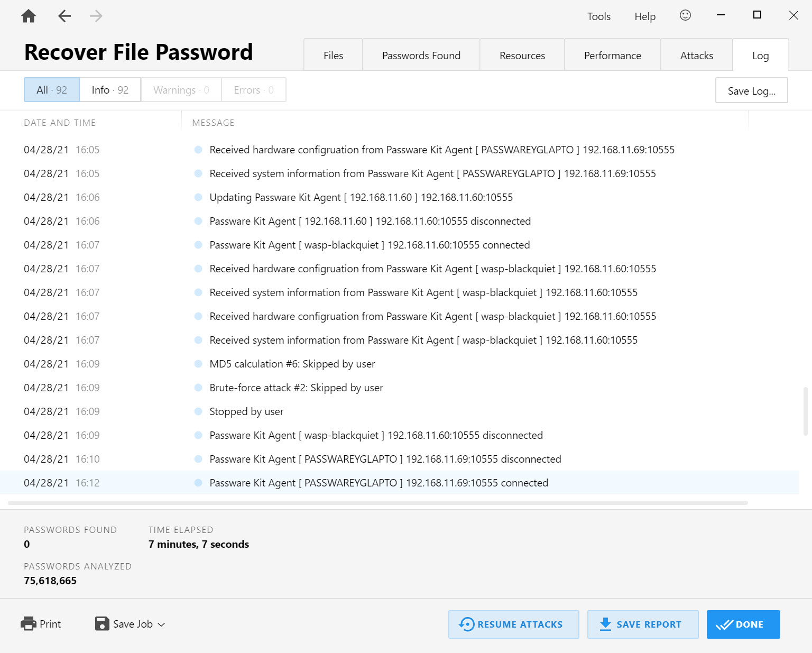Click the info dot of Updating Passware Kit Agent row

click(x=198, y=197)
